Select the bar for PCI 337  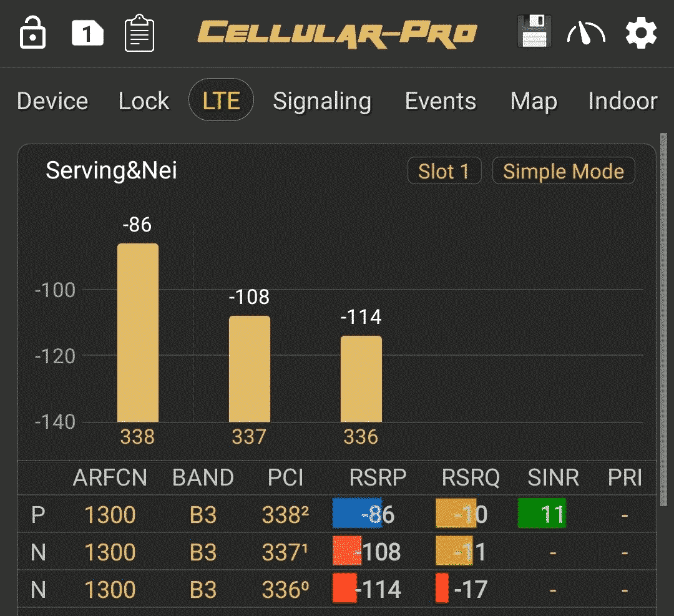tap(250, 369)
